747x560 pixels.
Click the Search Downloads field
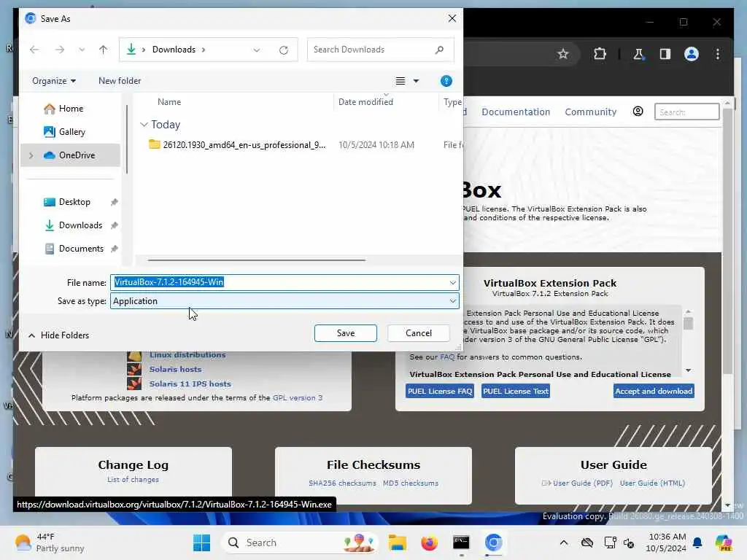[380, 50]
